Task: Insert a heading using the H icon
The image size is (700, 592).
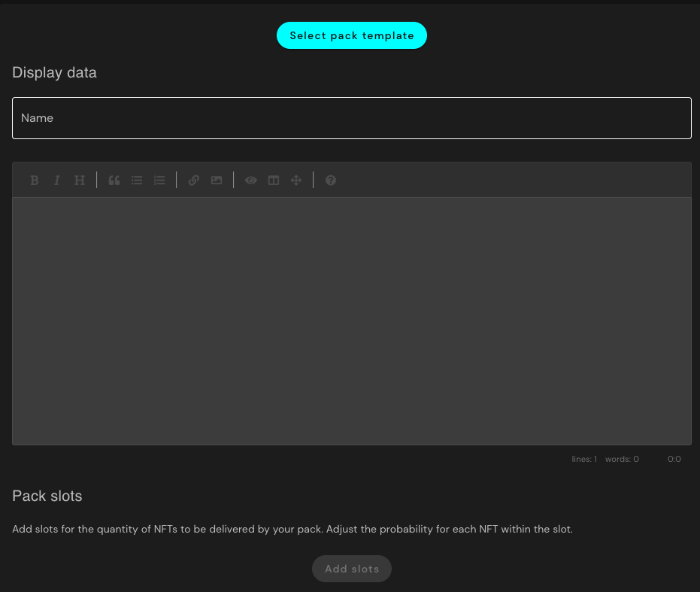Action: (80, 181)
